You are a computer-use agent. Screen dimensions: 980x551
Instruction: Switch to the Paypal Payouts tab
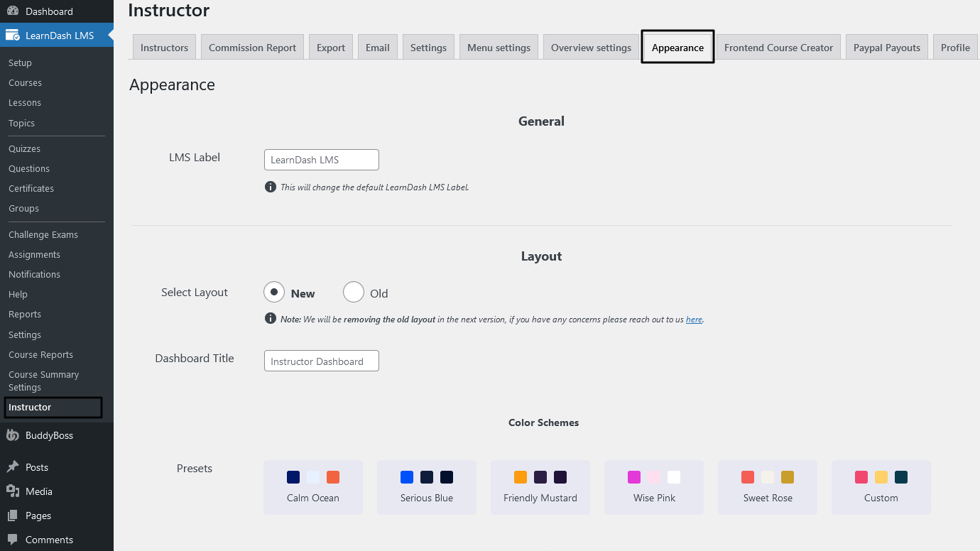click(887, 47)
